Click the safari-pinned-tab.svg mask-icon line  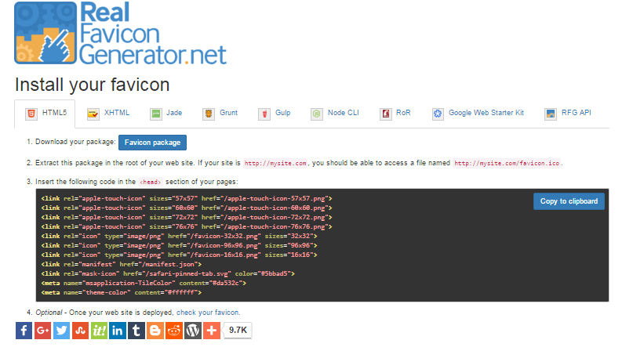(x=168, y=274)
